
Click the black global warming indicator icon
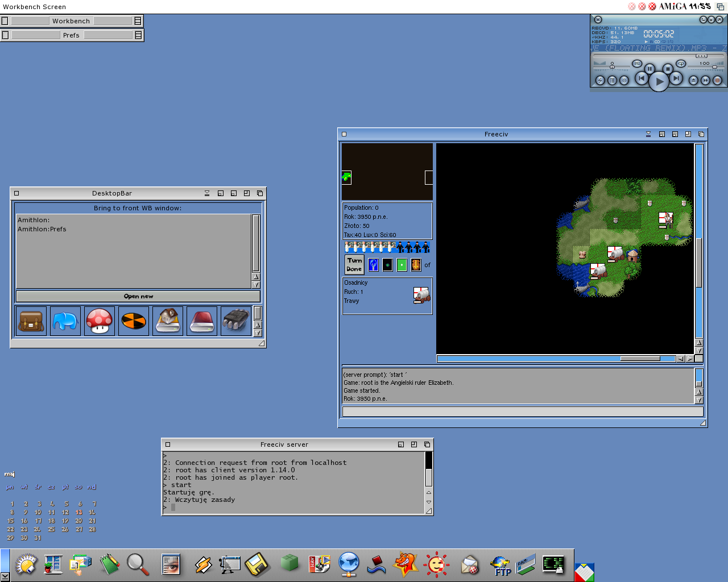tap(388, 265)
